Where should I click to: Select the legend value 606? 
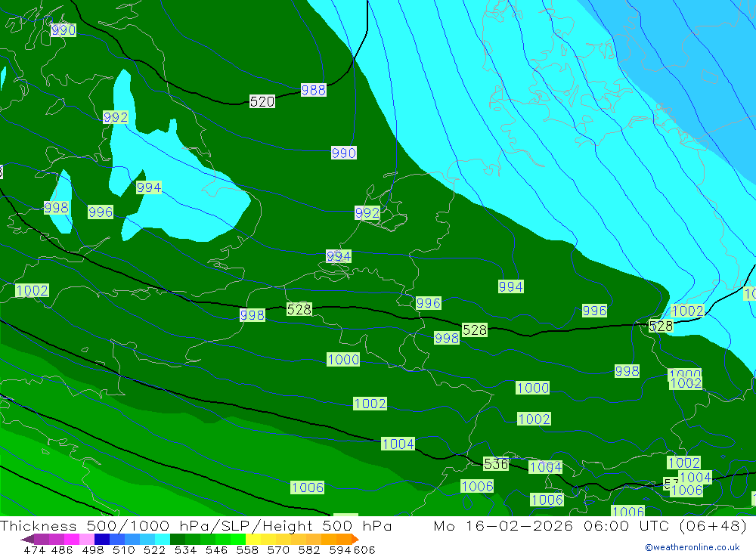(x=364, y=550)
